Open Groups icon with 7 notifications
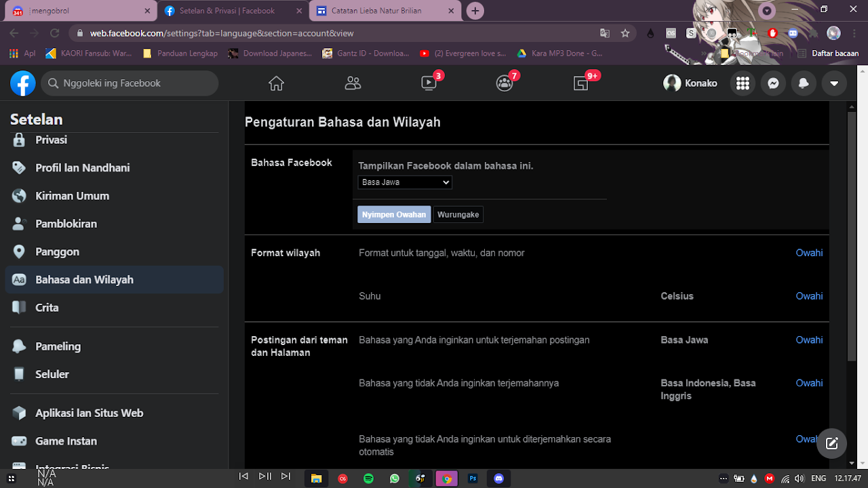 [x=505, y=83]
